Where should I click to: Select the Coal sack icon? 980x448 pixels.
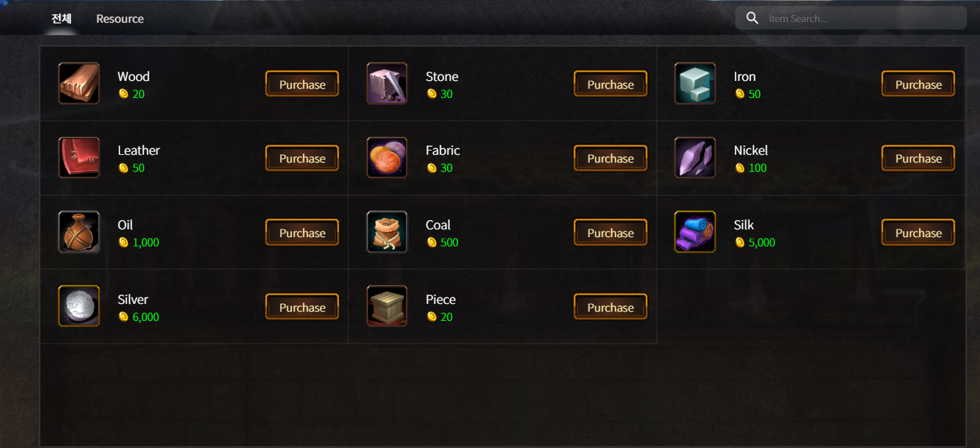[x=387, y=231]
